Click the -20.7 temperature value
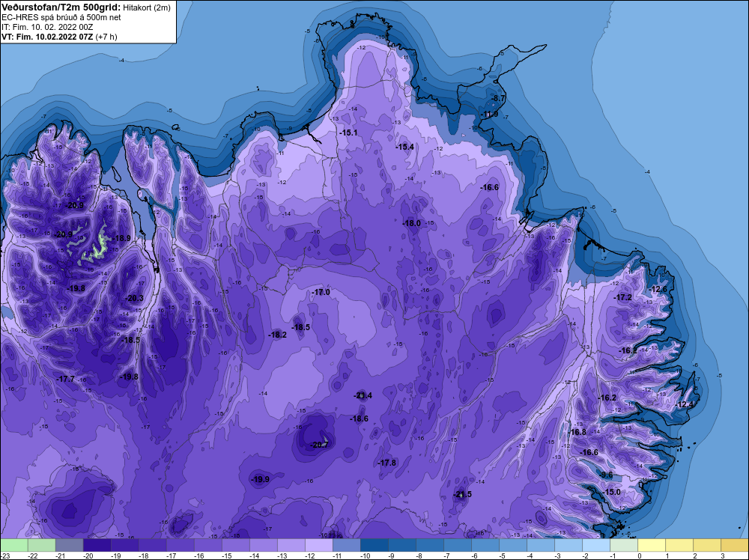749x560 pixels. point(319,445)
